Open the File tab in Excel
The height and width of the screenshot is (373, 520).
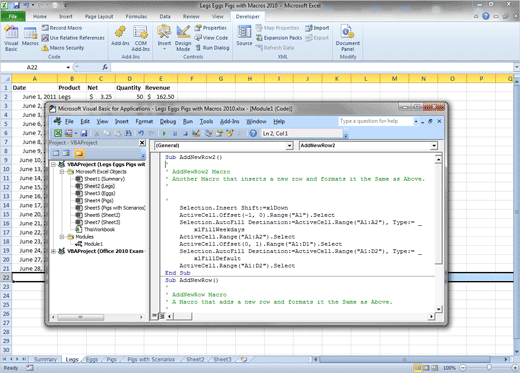pyautogui.click(x=13, y=16)
